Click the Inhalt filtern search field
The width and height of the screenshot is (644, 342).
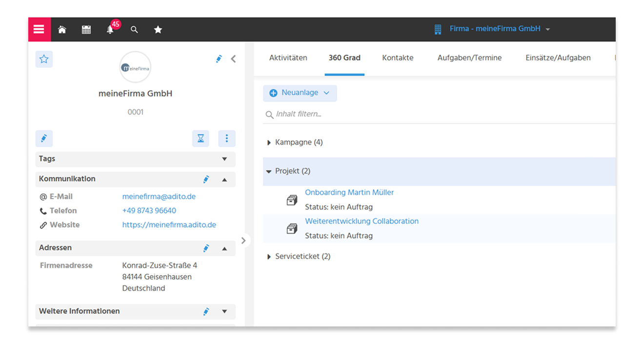[439, 114]
